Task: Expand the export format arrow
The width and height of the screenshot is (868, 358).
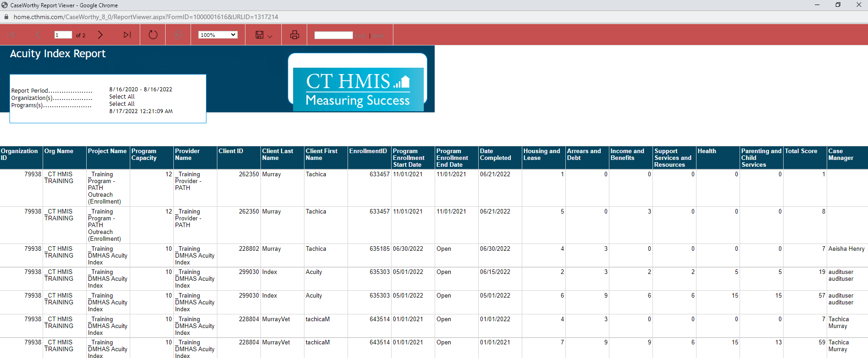Action: click(x=270, y=36)
